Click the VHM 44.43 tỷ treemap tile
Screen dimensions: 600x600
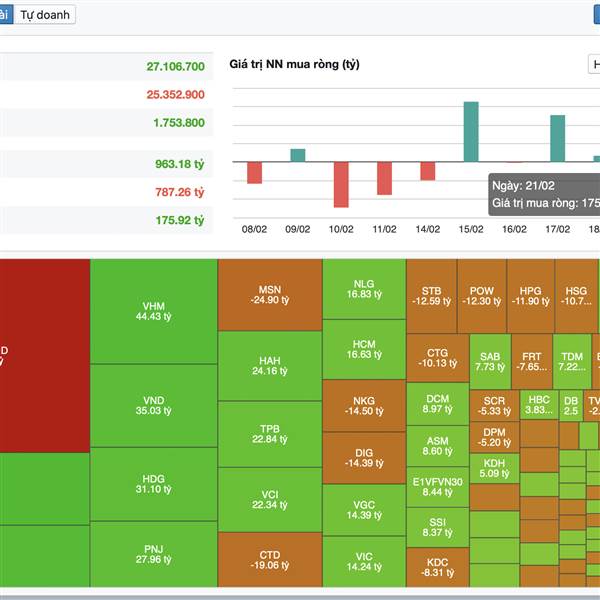click(x=153, y=311)
